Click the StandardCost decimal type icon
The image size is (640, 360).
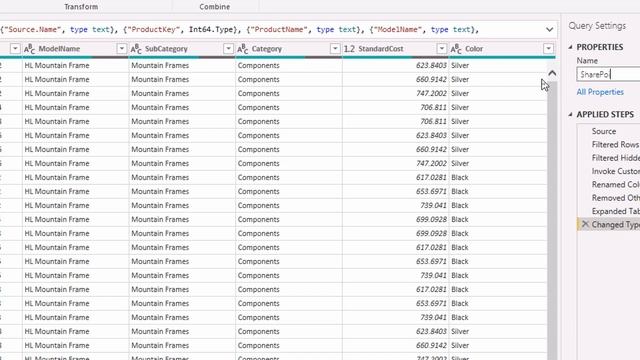(349, 49)
